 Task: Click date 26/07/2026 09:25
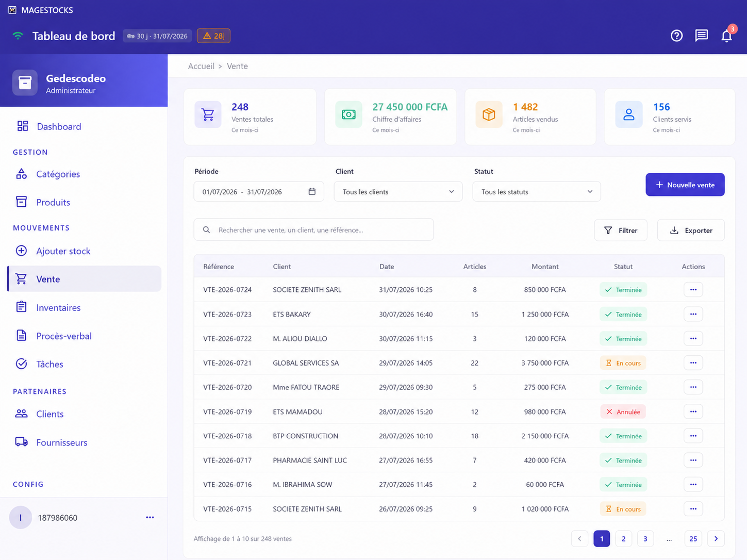point(406,509)
